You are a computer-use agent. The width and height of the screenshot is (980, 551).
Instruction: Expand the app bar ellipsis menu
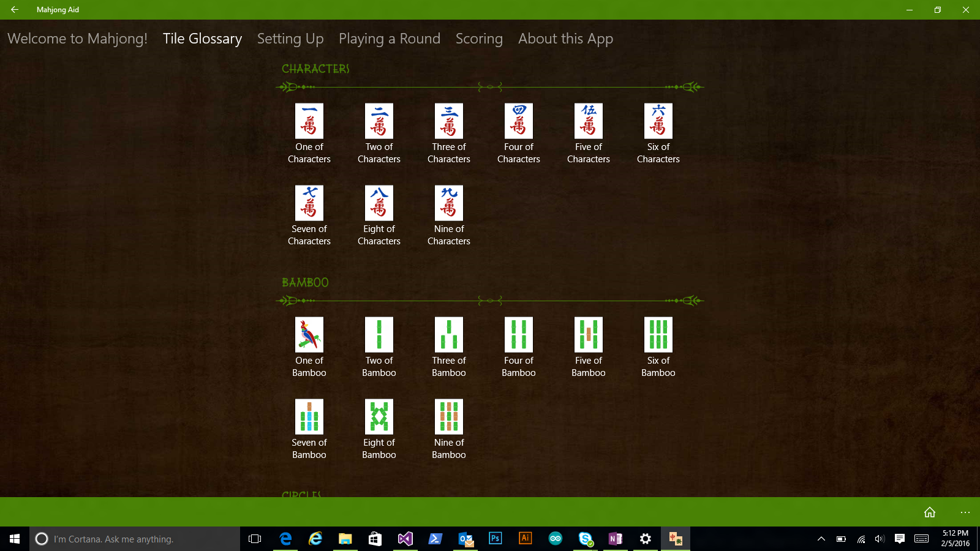tap(965, 512)
